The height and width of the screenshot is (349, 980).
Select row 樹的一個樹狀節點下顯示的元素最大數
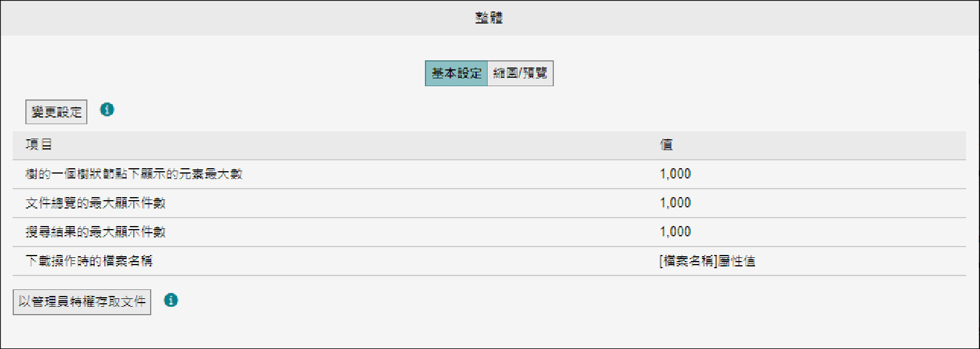tap(489, 174)
